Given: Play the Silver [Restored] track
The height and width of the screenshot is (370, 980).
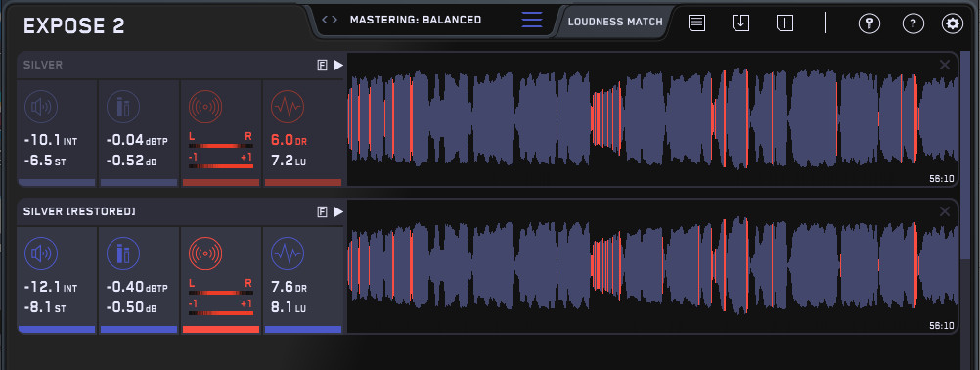Looking at the screenshot, I should tap(338, 211).
